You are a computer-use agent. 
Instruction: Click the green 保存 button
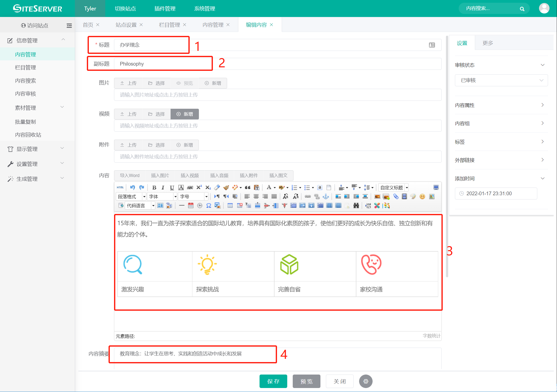273,381
